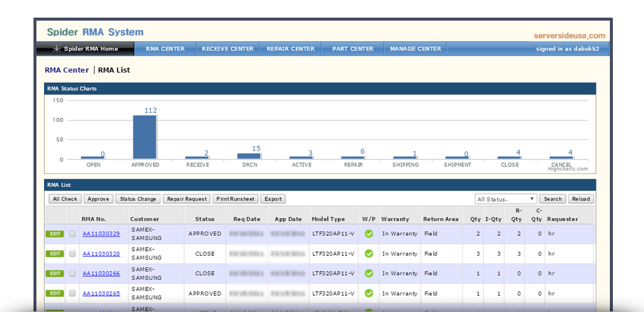Click green warranty check icon for AA11030265

tap(369, 293)
